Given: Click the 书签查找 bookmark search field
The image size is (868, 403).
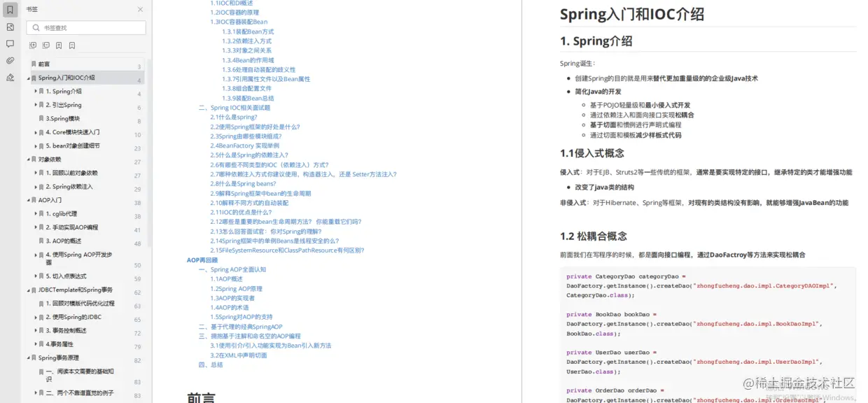Looking at the screenshot, I should (x=86, y=28).
